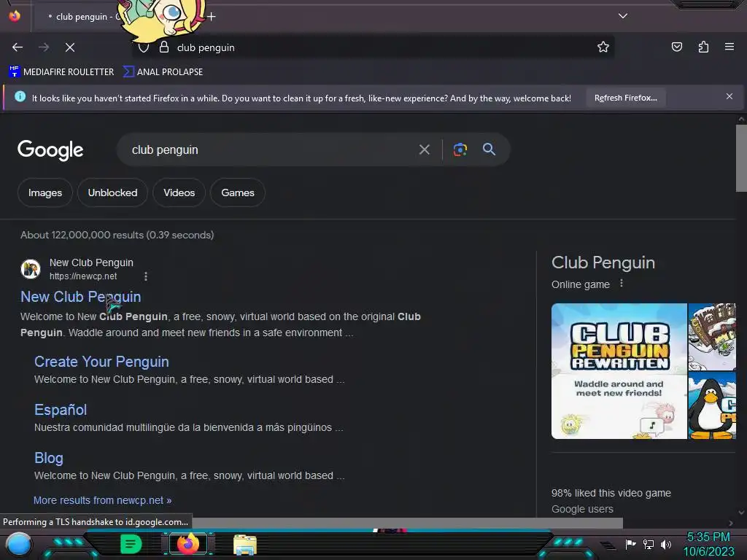Open options dots beside Online game

pos(622,284)
